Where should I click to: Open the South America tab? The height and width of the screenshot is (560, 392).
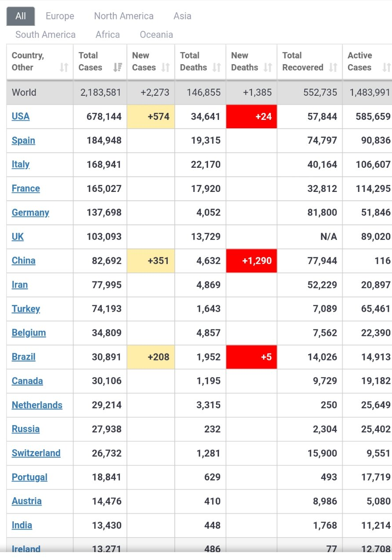46,35
